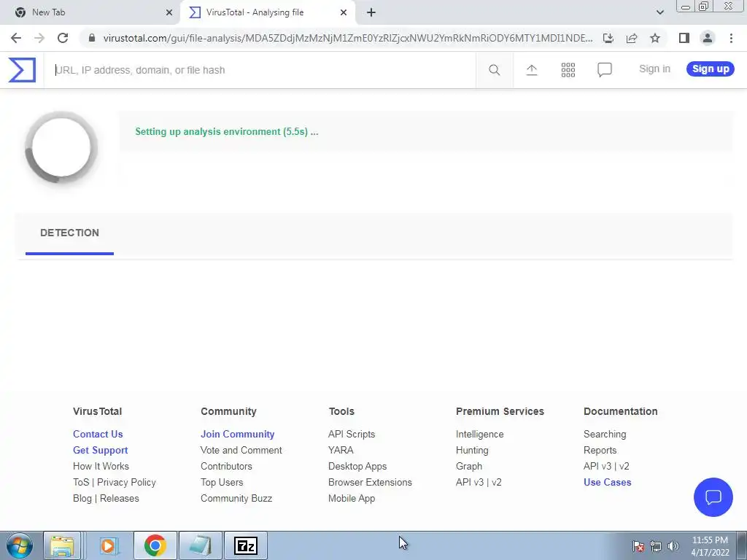Open the Browser Extensions link
Image resolution: width=747 pixels, height=560 pixels.
[370, 483]
